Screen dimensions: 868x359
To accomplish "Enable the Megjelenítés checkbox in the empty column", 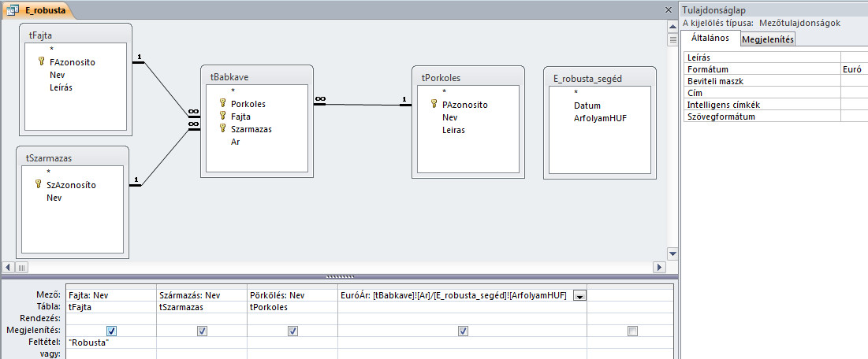I will [x=631, y=331].
